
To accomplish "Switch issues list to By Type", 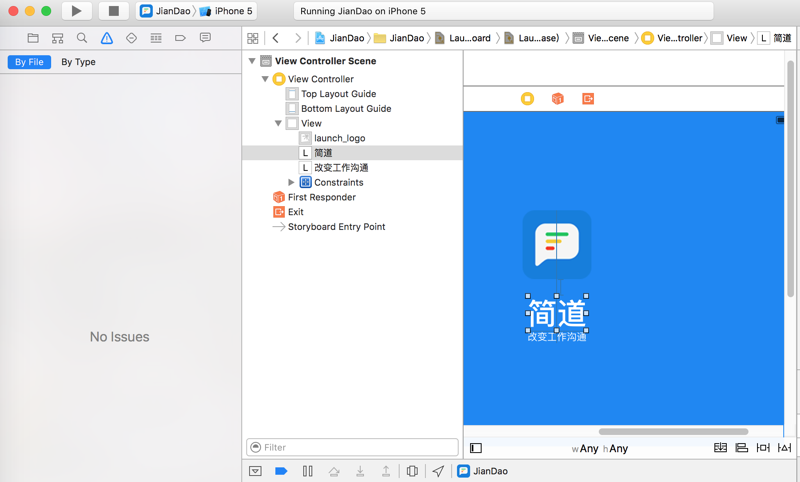I will tap(78, 62).
